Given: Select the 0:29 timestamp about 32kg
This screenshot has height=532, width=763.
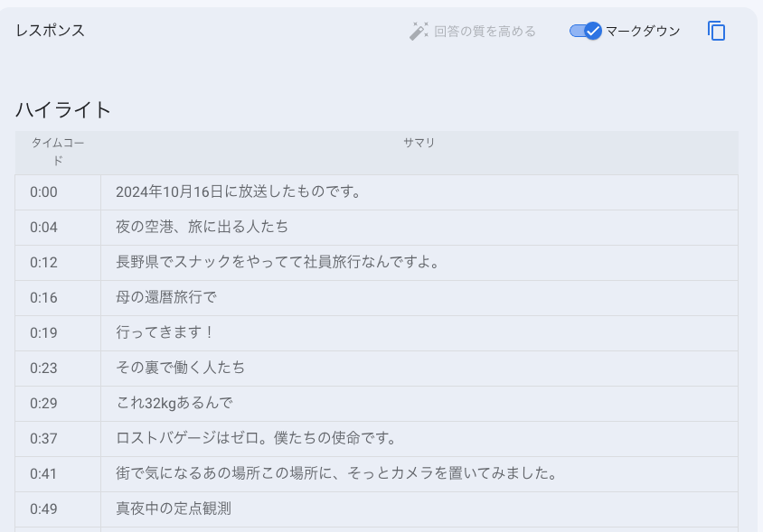Looking at the screenshot, I should pos(43,404).
